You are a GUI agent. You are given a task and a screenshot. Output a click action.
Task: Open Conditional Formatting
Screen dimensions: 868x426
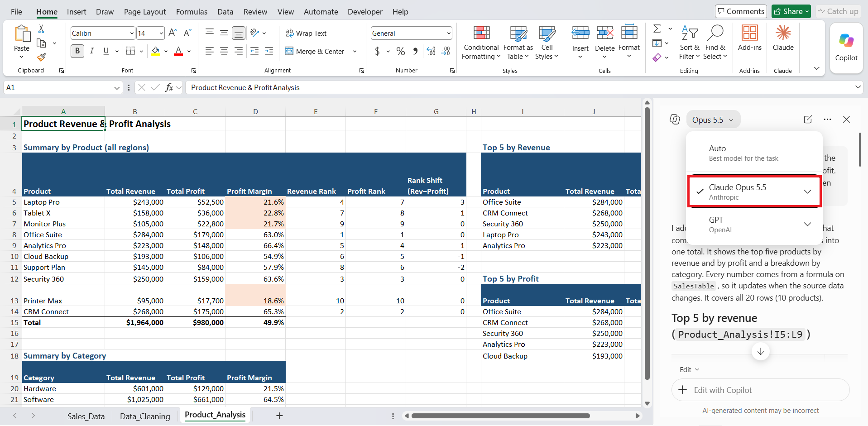pos(481,43)
